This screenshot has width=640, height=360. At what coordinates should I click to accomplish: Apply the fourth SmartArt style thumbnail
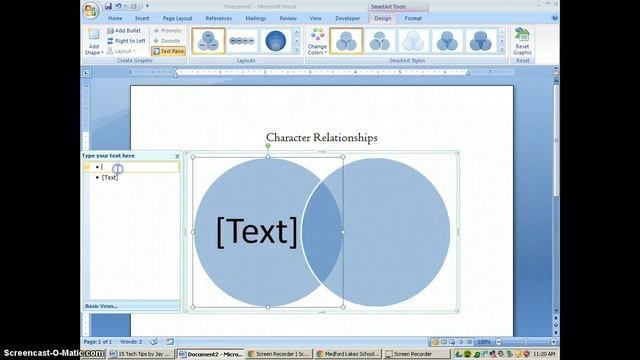pos(447,41)
